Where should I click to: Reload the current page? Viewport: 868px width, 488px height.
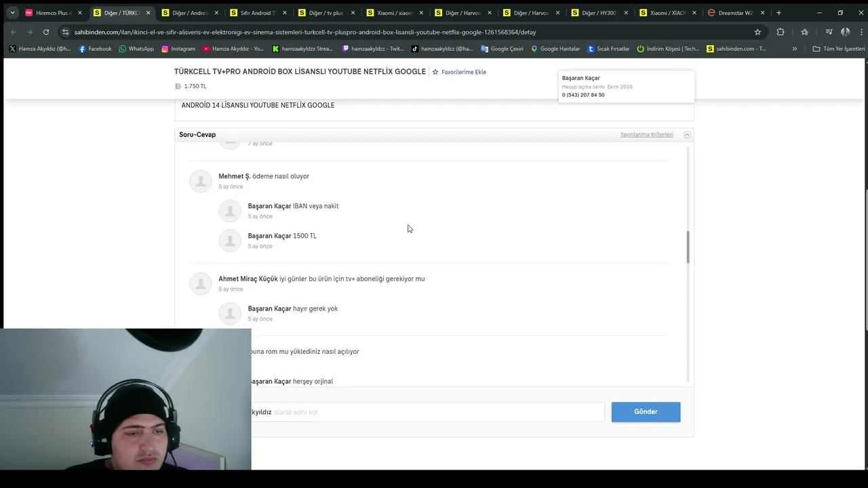(x=46, y=32)
